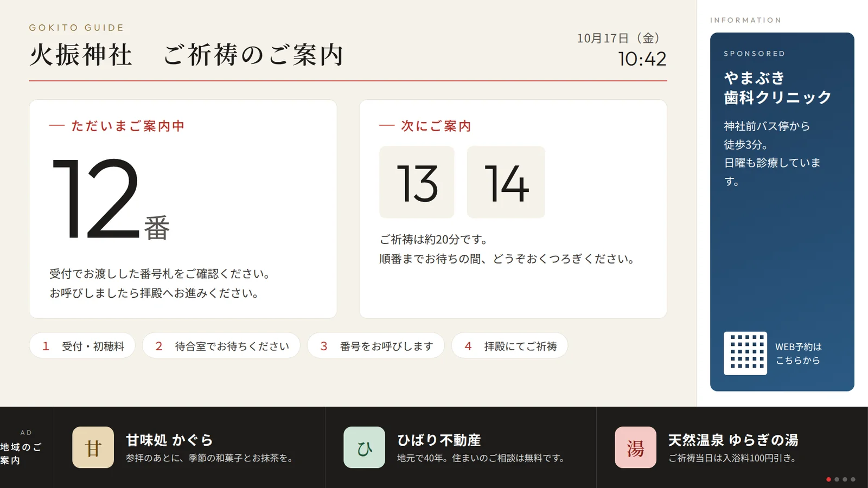Click the 甘 icon for 甘味処 かぐら
The width and height of the screenshot is (868, 488).
[93, 447]
